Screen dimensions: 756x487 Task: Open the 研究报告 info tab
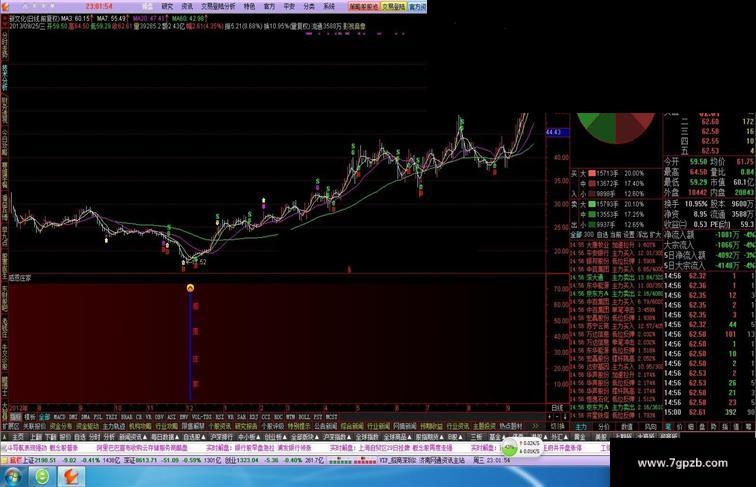[245, 426]
